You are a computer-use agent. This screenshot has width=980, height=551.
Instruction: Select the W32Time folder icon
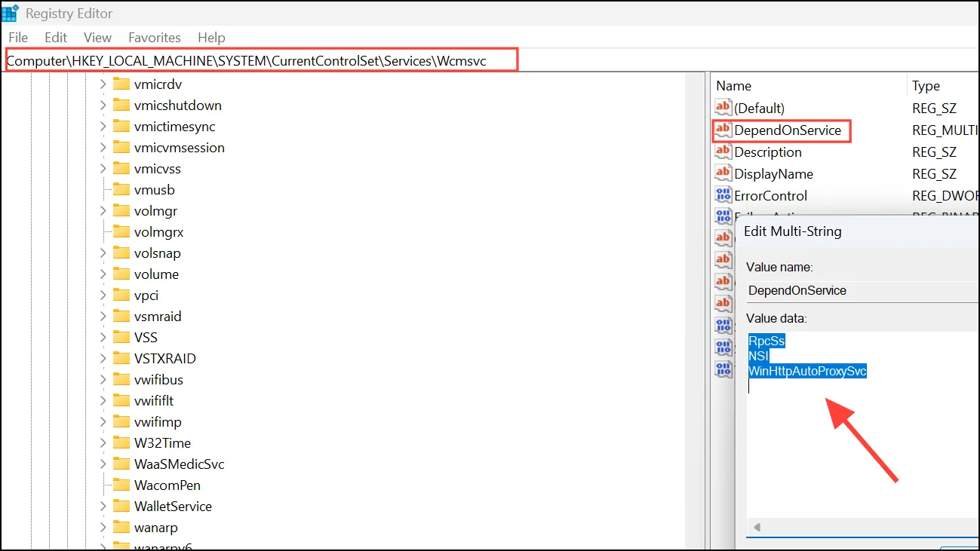pyautogui.click(x=121, y=442)
